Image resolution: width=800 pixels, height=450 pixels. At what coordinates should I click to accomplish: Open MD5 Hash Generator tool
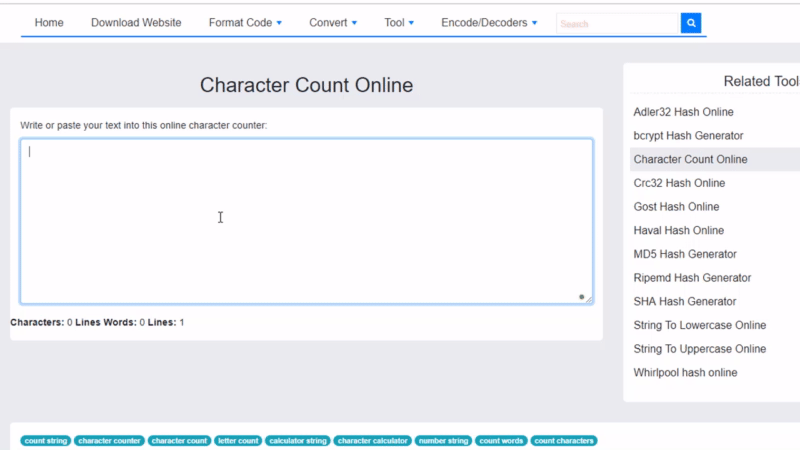(x=685, y=254)
